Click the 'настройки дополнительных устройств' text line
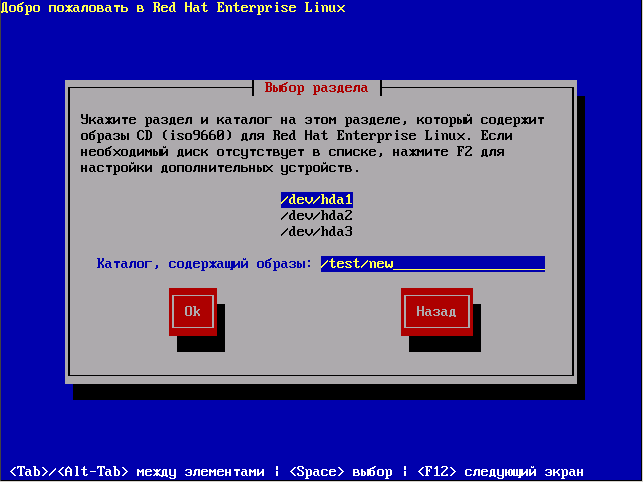 [220, 168]
